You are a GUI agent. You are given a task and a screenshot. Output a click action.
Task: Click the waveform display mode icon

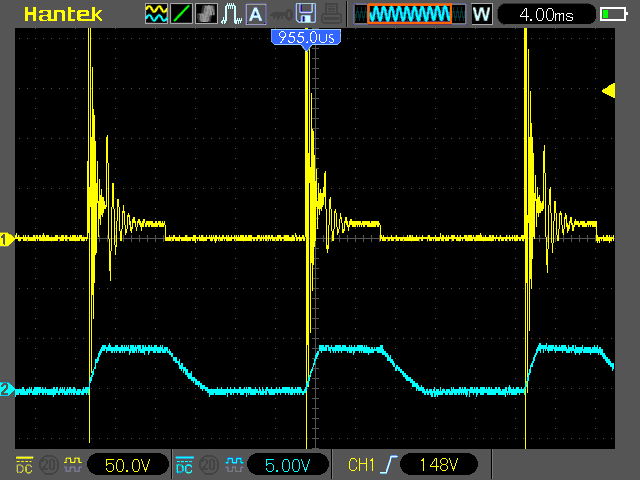(x=156, y=14)
